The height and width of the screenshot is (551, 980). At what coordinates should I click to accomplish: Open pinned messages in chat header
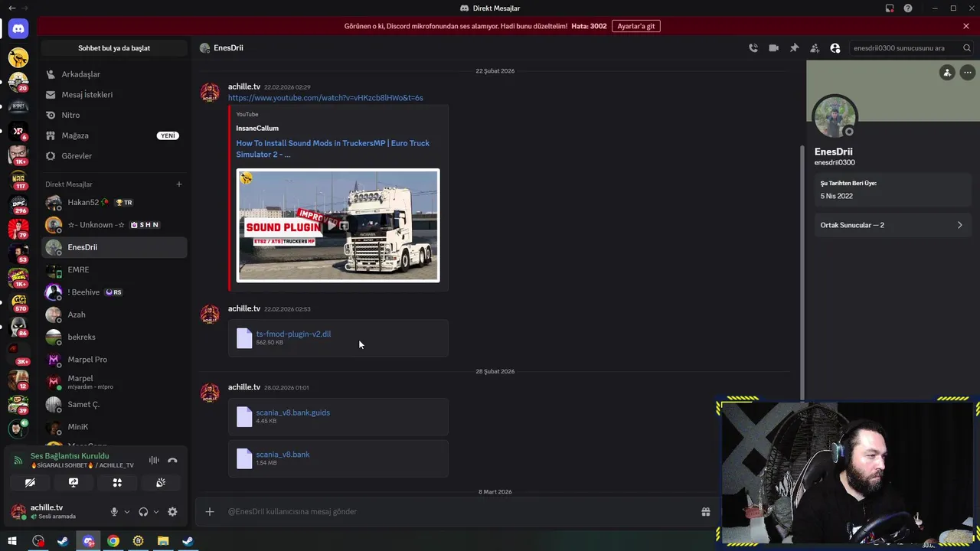point(794,47)
